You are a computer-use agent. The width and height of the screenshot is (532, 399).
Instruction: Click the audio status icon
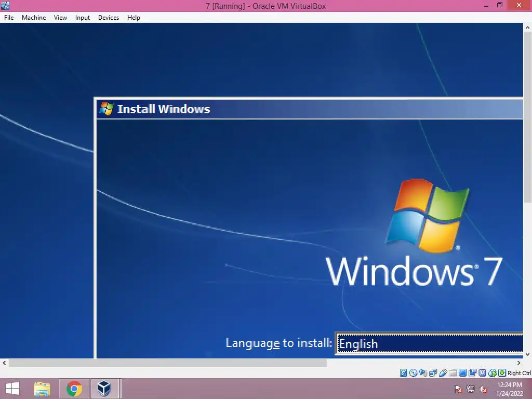[423, 373]
